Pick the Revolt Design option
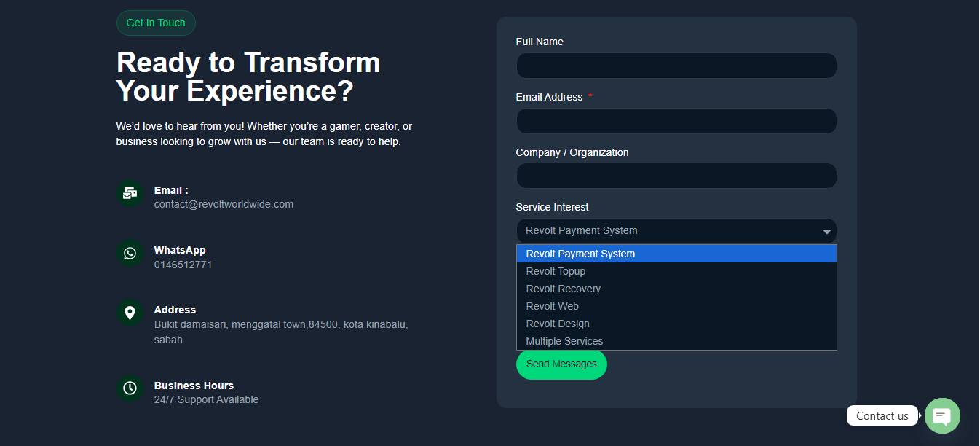The image size is (980, 446). pyautogui.click(x=676, y=324)
